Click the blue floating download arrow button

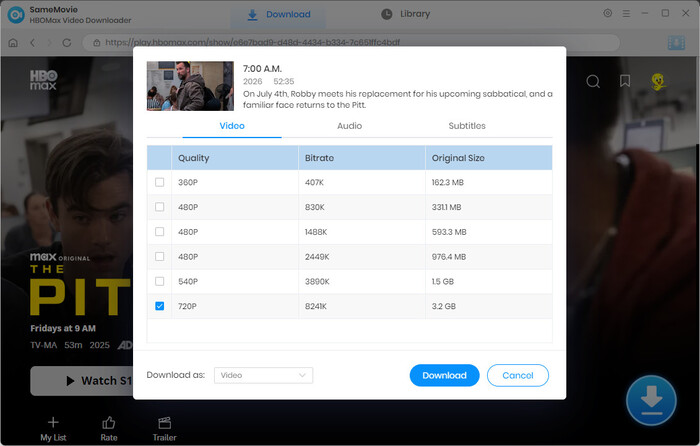(x=650, y=401)
